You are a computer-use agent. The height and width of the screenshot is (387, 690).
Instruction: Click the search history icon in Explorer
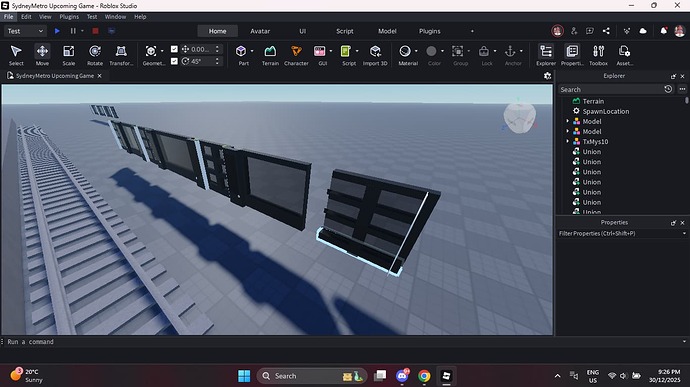coord(668,89)
